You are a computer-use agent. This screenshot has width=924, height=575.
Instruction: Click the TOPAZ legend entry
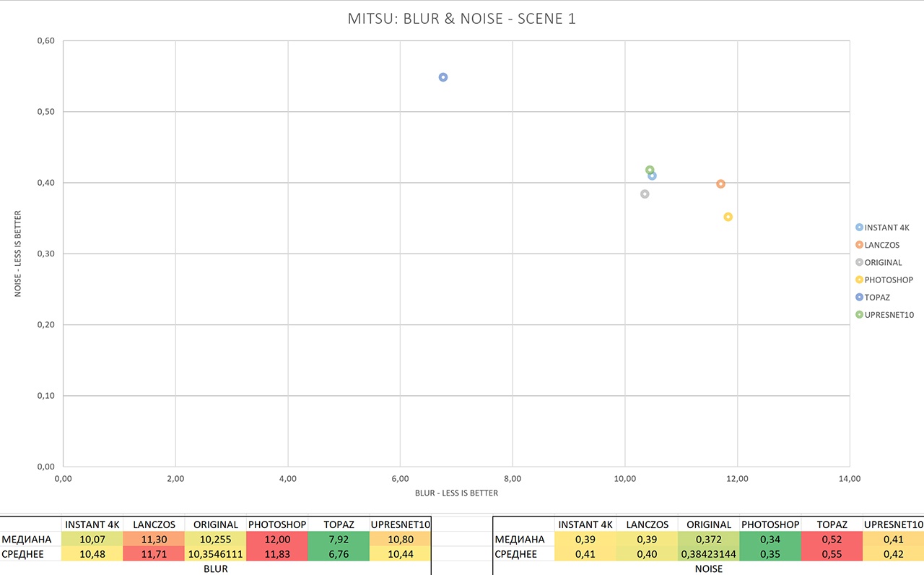click(873, 297)
